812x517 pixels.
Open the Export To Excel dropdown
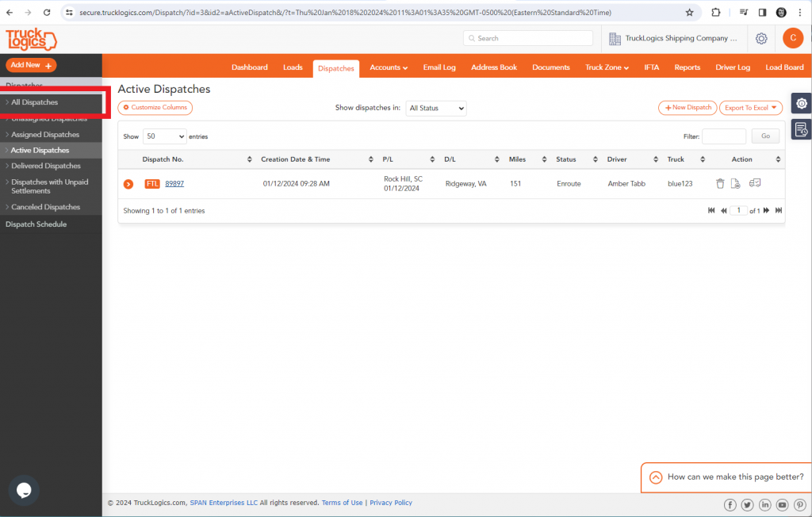click(750, 108)
